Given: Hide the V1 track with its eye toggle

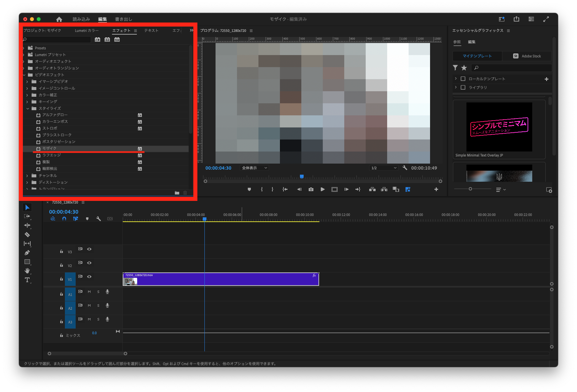Looking at the screenshot, I should (x=89, y=276).
